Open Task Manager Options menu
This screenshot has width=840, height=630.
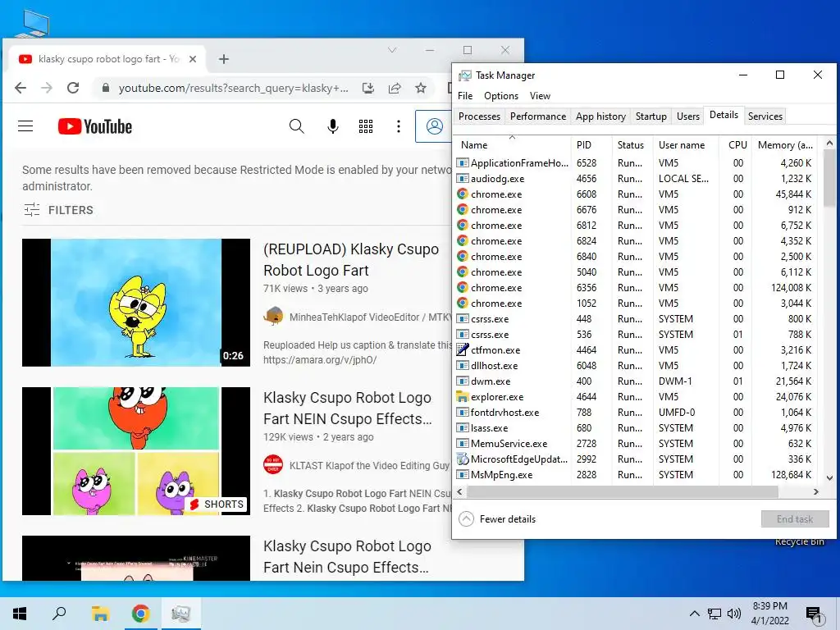[x=501, y=96]
